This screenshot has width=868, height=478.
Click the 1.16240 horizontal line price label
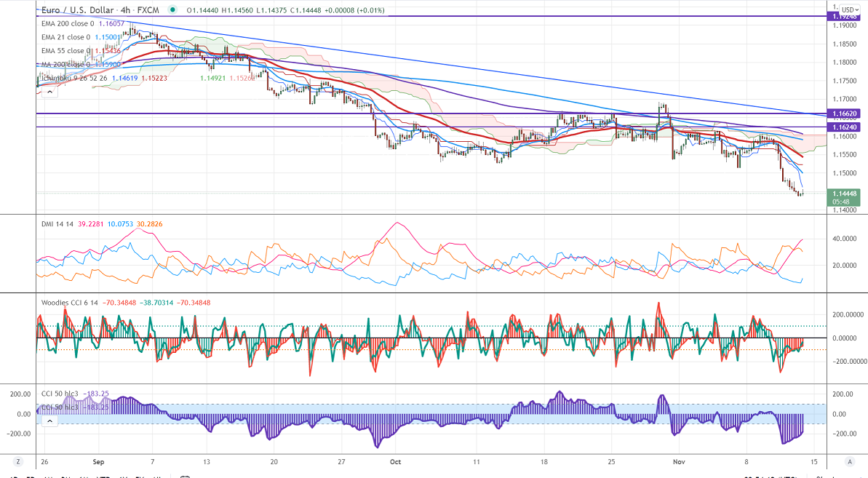[x=843, y=127]
